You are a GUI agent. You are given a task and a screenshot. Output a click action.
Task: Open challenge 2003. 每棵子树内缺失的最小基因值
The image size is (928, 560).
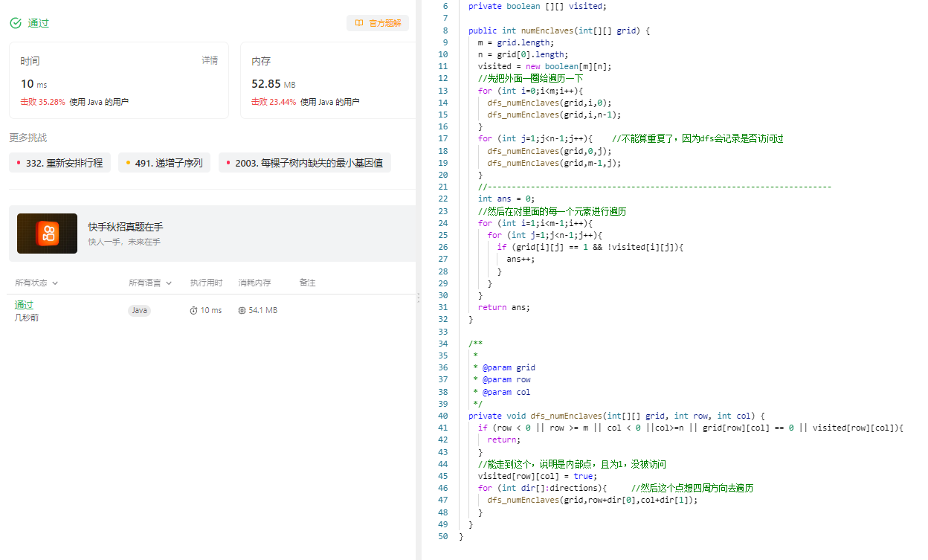(305, 163)
